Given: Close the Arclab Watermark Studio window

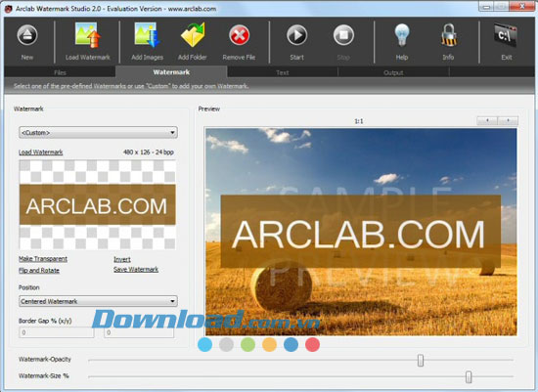Looking at the screenshot, I should 522,6.
